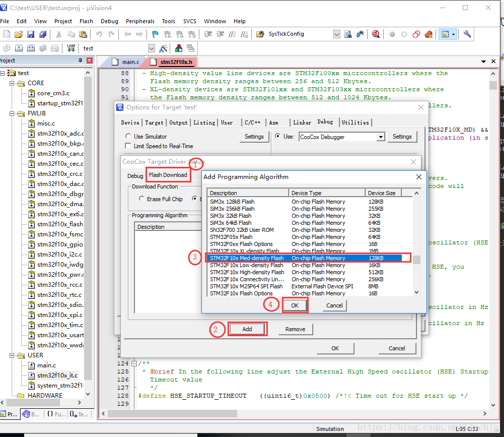This screenshot has height=437, width=504.
Task: Open the Flash menu
Action: [86, 21]
